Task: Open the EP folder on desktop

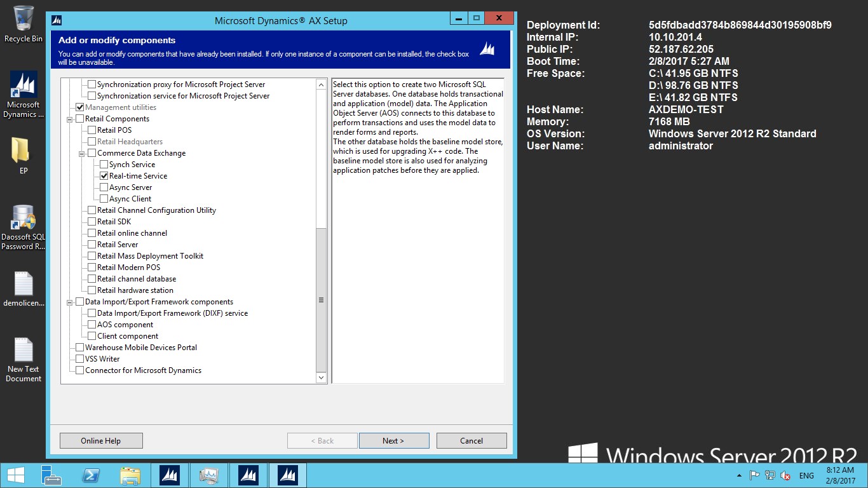Action: point(24,151)
